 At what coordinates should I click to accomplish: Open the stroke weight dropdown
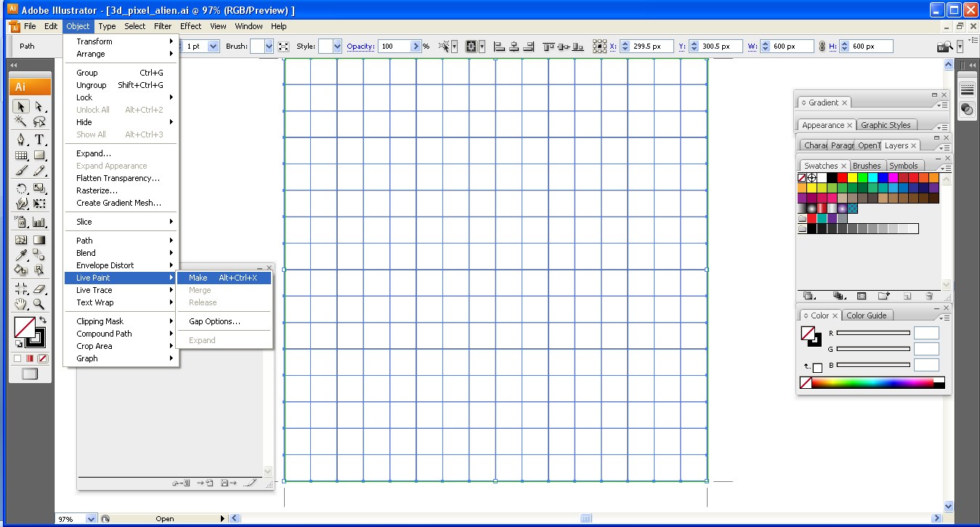pyautogui.click(x=214, y=47)
